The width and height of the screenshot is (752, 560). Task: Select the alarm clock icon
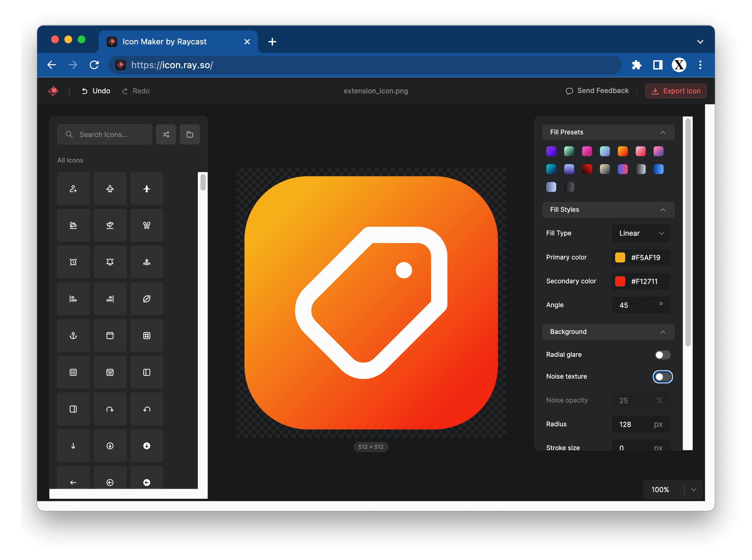73,262
